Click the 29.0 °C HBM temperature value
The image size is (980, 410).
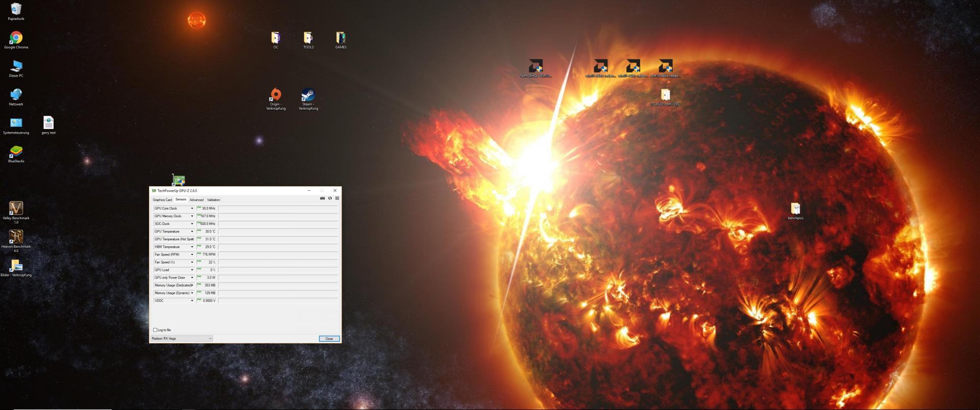210,247
